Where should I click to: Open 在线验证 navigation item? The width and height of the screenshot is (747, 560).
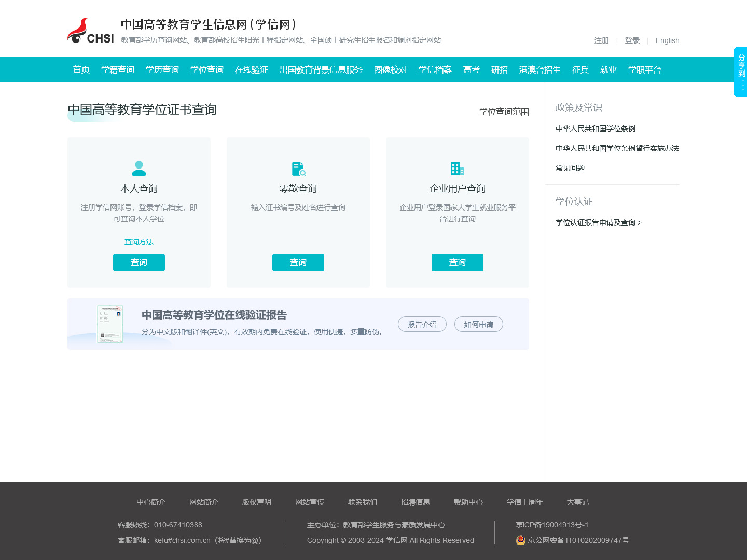[x=252, y=69]
